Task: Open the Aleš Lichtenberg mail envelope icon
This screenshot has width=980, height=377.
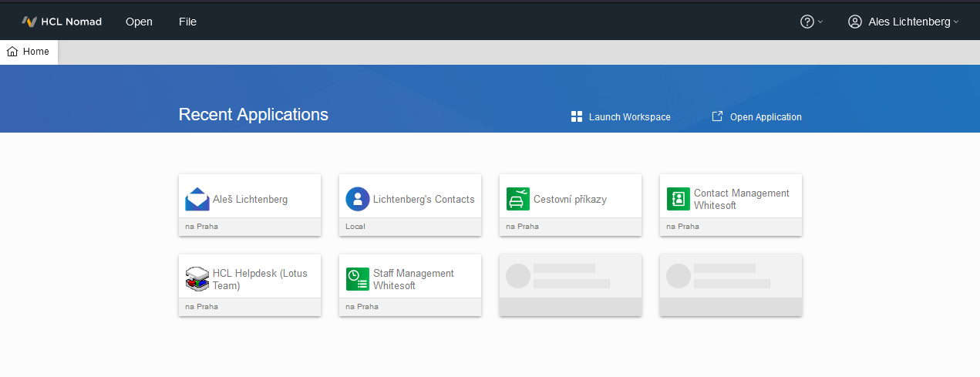Action: tap(197, 199)
